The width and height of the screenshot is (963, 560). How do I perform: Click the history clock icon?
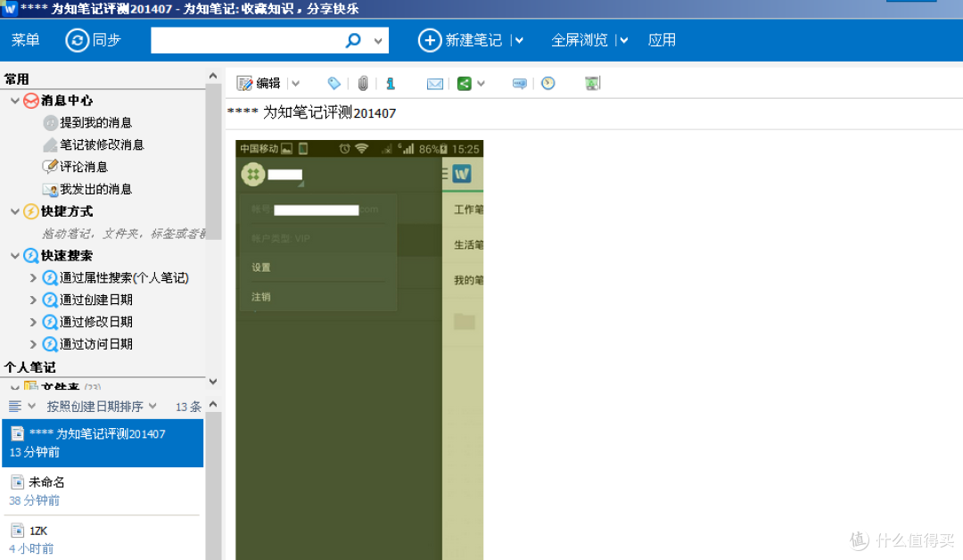[547, 84]
